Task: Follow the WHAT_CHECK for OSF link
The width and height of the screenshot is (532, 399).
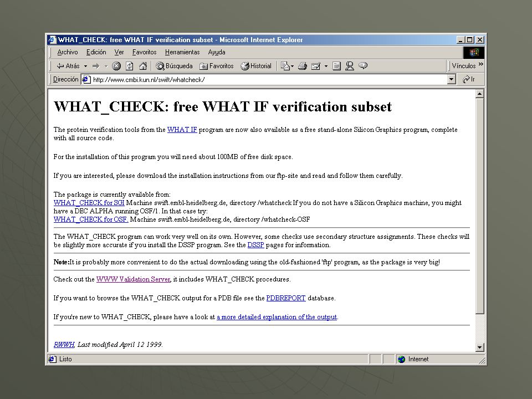Action: 90,219
